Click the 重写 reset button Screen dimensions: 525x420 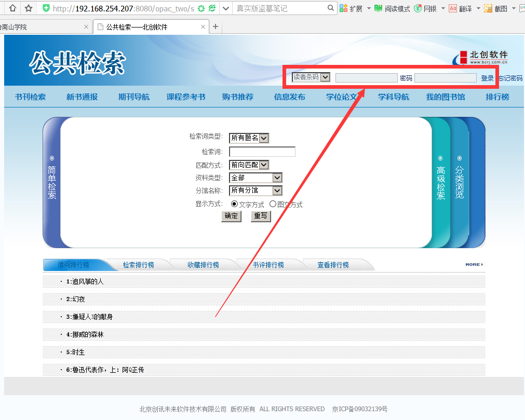261,216
